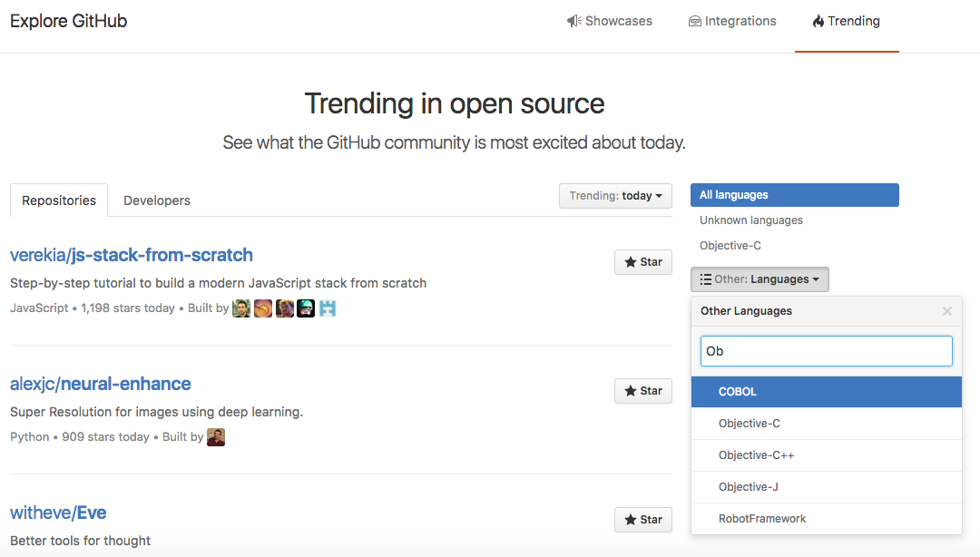Screen dimensions: 980x557
Task: Open alexjc/neural-enhance repository
Action: point(101,384)
